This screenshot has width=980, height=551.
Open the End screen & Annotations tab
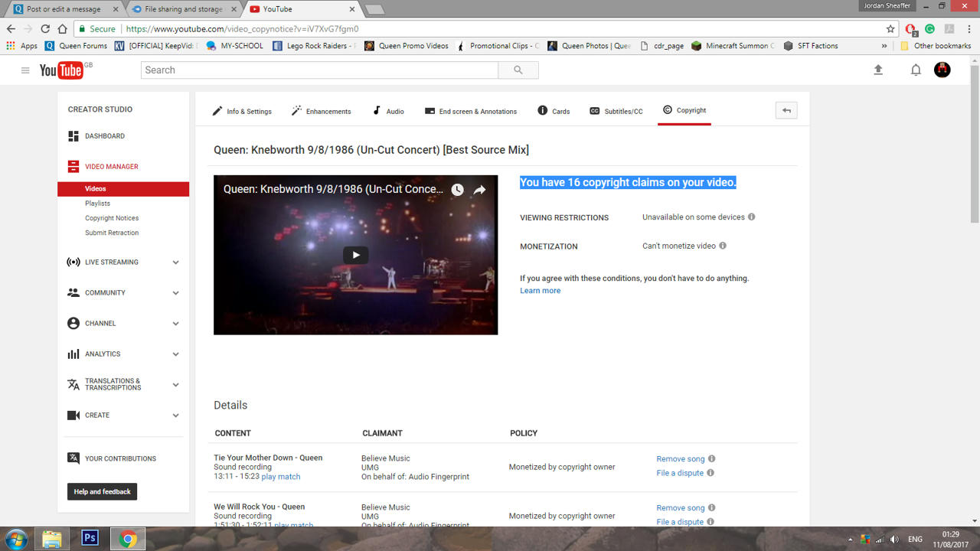point(471,111)
